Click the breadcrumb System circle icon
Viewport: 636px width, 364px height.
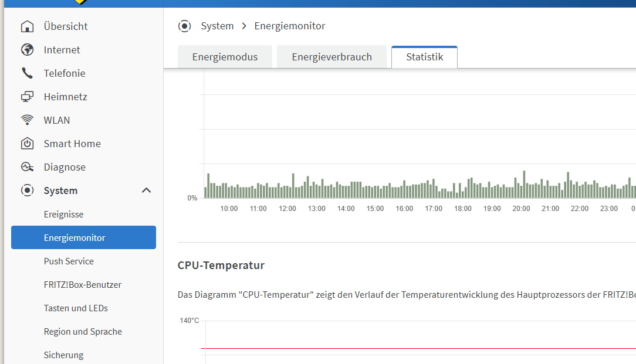coord(185,26)
